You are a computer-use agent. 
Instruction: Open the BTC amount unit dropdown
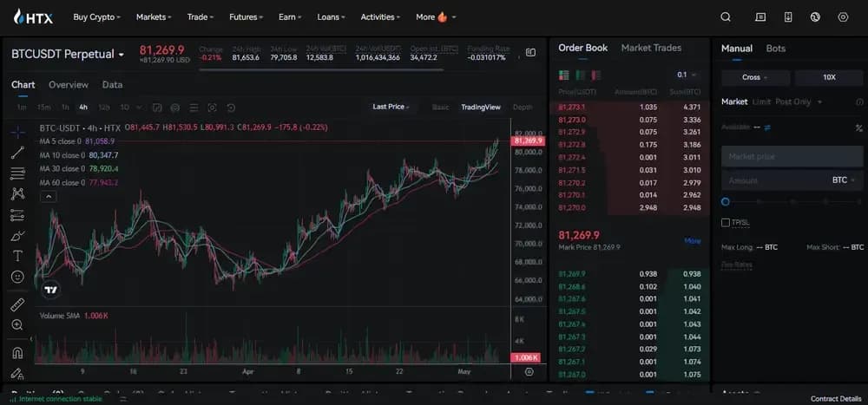[844, 180]
